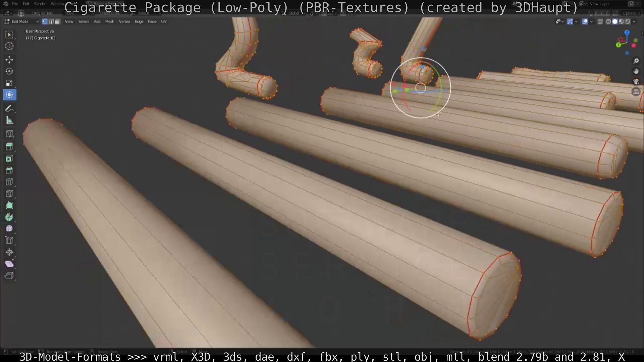This screenshot has width=644, height=362.
Task: Select the Spin tool
Action: point(9,217)
